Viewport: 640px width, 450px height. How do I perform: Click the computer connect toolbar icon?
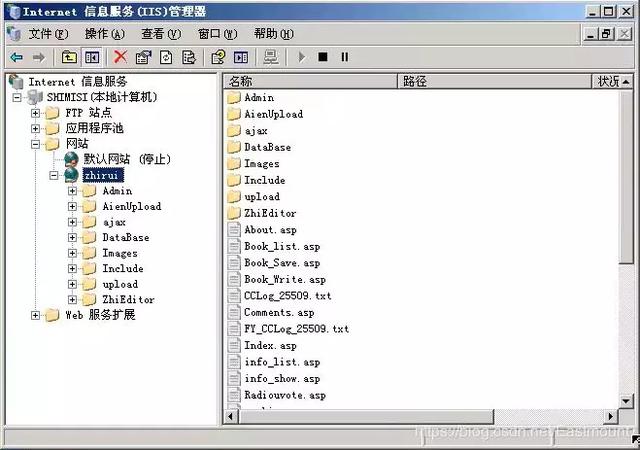tap(271, 57)
